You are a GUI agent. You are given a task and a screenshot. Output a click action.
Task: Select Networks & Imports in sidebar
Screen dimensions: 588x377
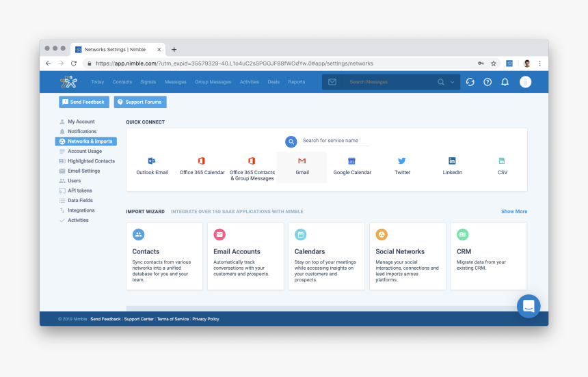point(86,141)
